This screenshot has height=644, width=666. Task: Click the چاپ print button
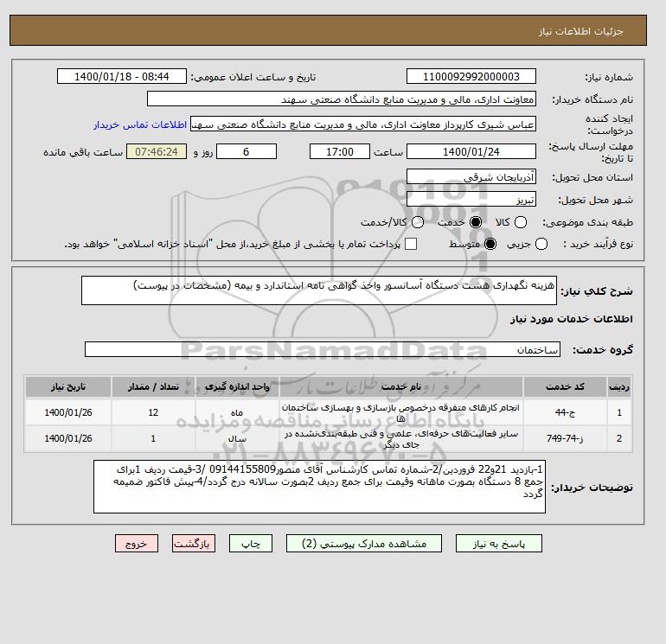tap(251, 544)
